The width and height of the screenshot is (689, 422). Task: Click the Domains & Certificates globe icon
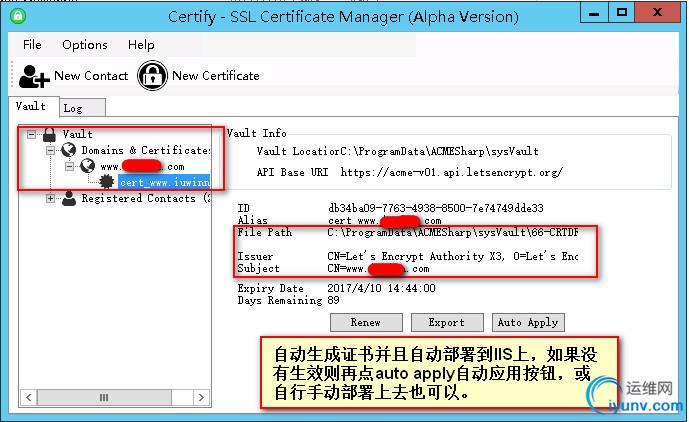coord(69,150)
